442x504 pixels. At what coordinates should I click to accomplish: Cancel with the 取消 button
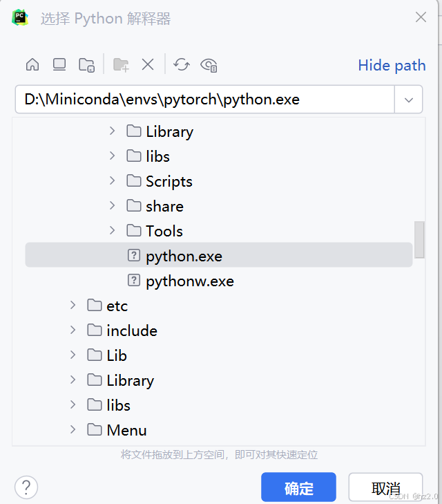tap(385, 487)
